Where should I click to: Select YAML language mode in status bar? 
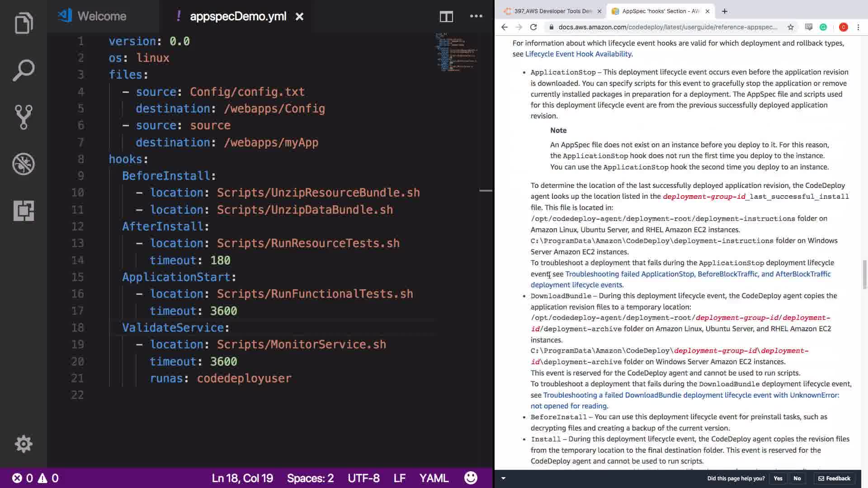pyautogui.click(x=434, y=478)
